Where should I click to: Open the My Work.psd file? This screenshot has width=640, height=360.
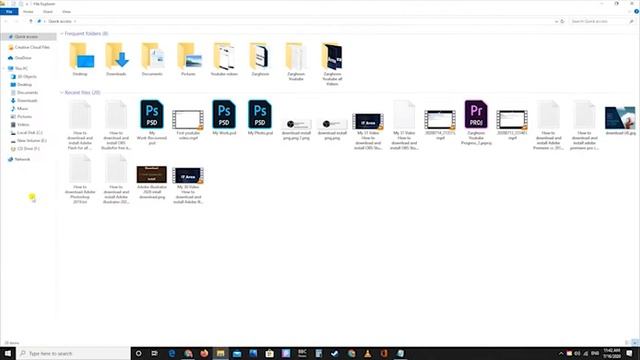224,118
